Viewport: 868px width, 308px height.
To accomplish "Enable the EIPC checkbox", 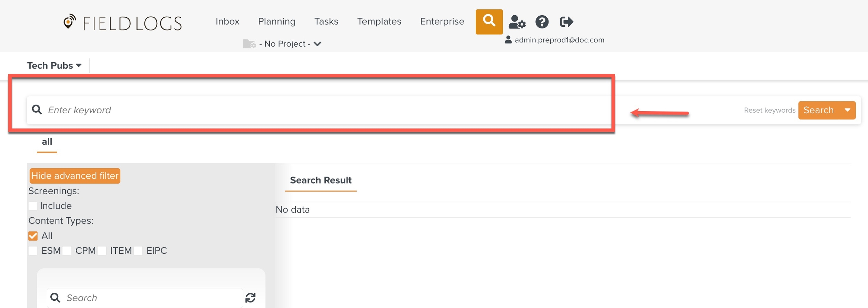I will pos(138,251).
